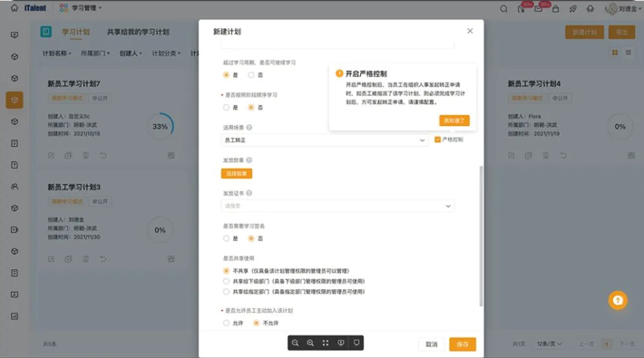The image size is (644, 358).
Task: Open the search magnifier in top bar
Action: point(503,9)
